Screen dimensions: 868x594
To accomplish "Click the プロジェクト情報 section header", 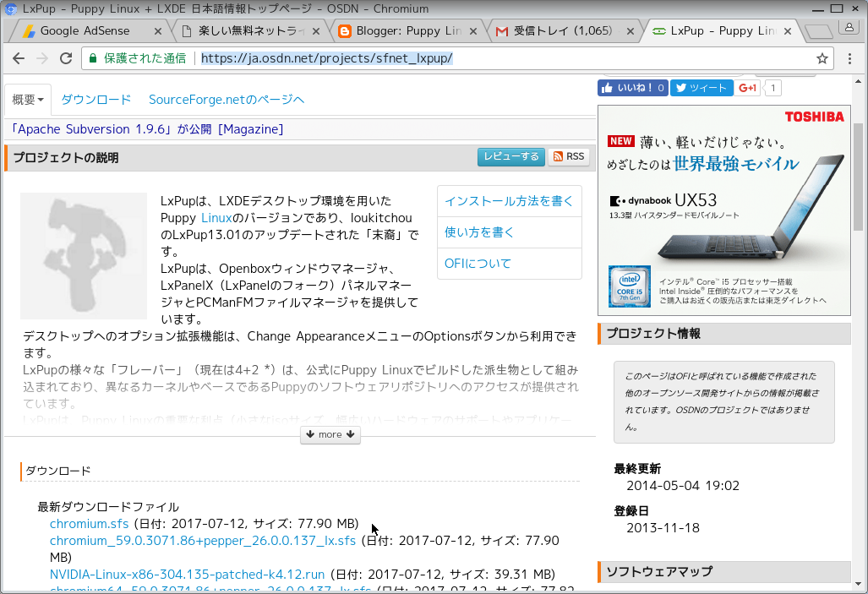I will pos(724,334).
